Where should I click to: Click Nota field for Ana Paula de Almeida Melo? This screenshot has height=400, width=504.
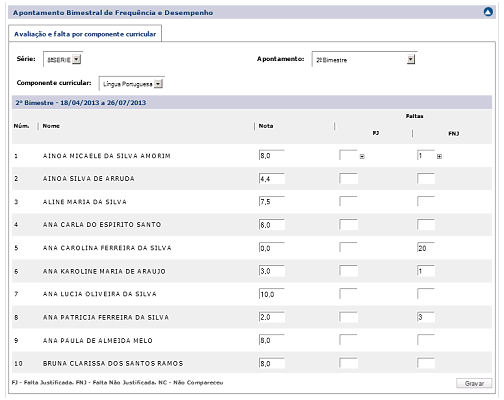tap(272, 340)
